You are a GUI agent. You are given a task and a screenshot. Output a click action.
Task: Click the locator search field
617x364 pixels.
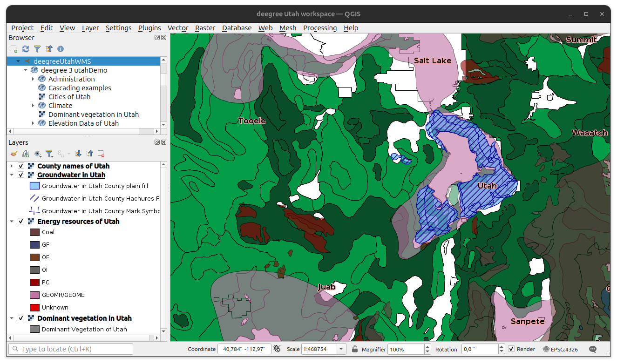(x=70, y=349)
